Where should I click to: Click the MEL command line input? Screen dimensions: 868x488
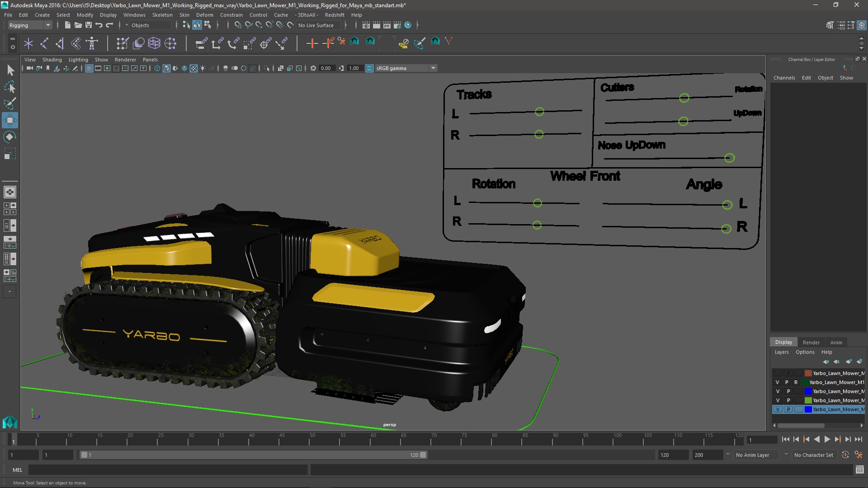[x=167, y=470]
